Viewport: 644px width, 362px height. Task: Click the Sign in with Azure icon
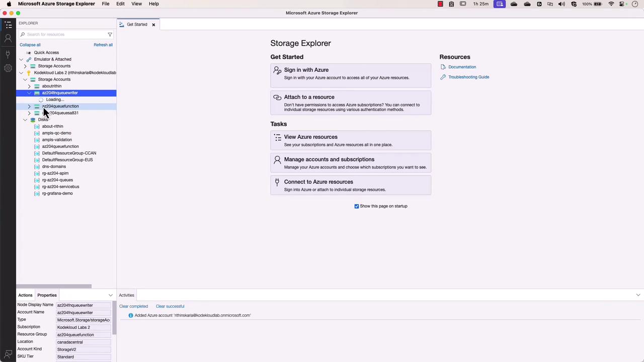pyautogui.click(x=277, y=70)
